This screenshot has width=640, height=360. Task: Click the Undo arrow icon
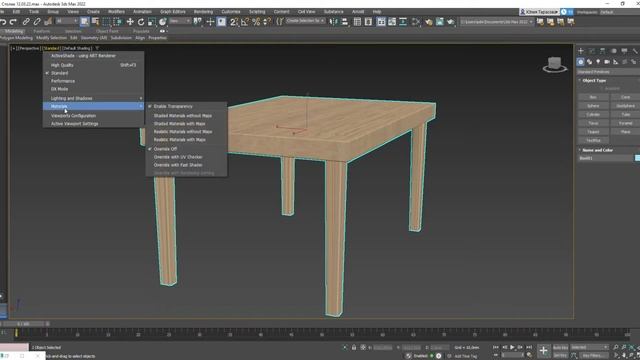(3, 22)
